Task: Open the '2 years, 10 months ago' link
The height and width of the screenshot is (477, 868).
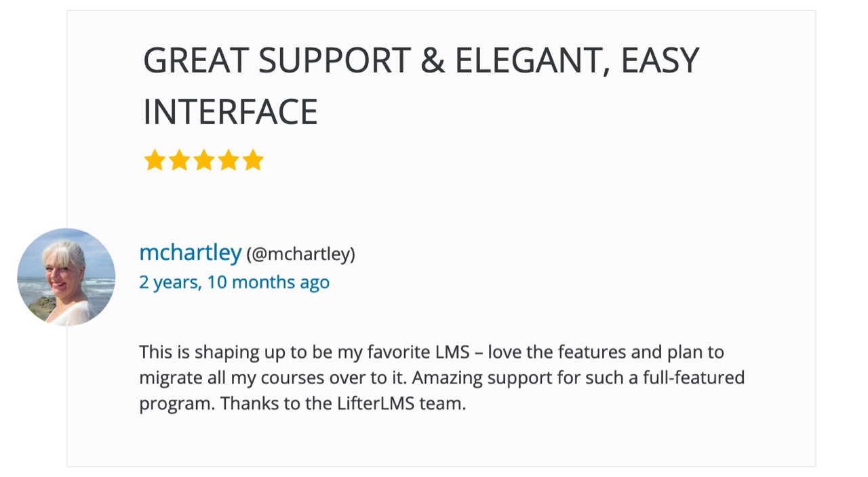Action: (x=235, y=282)
